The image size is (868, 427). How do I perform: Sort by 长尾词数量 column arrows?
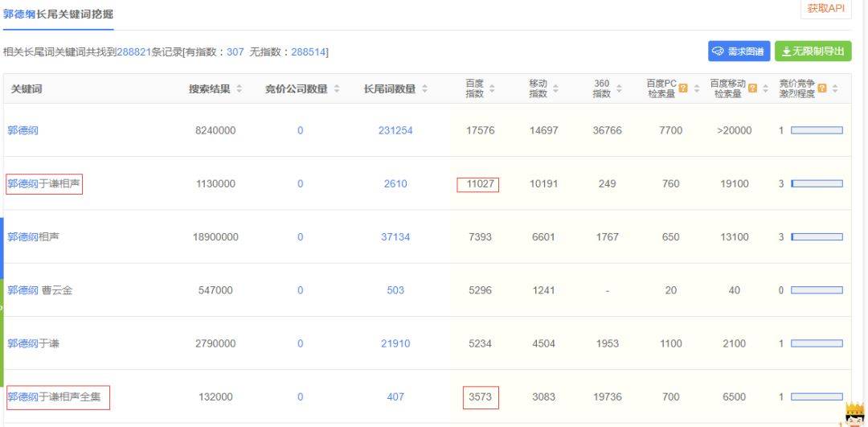(x=425, y=89)
